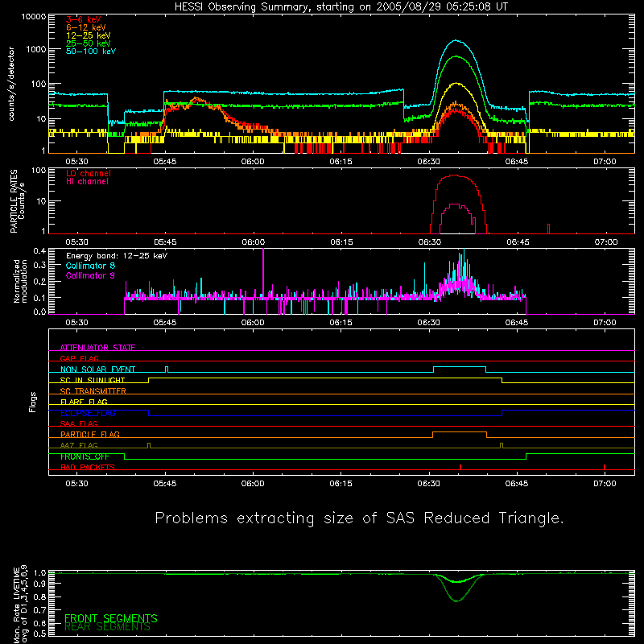Click the 'REAR SEGMENTS' legend label
Screen dimensions: 644x644
pyautogui.click(x=108, y=627)
